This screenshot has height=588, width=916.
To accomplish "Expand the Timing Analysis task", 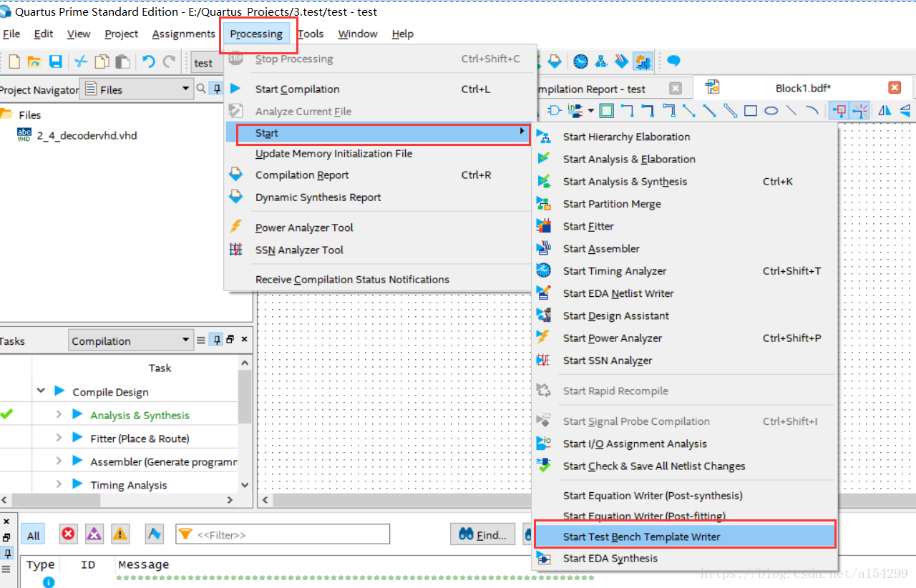I will (x=59, y=484).
